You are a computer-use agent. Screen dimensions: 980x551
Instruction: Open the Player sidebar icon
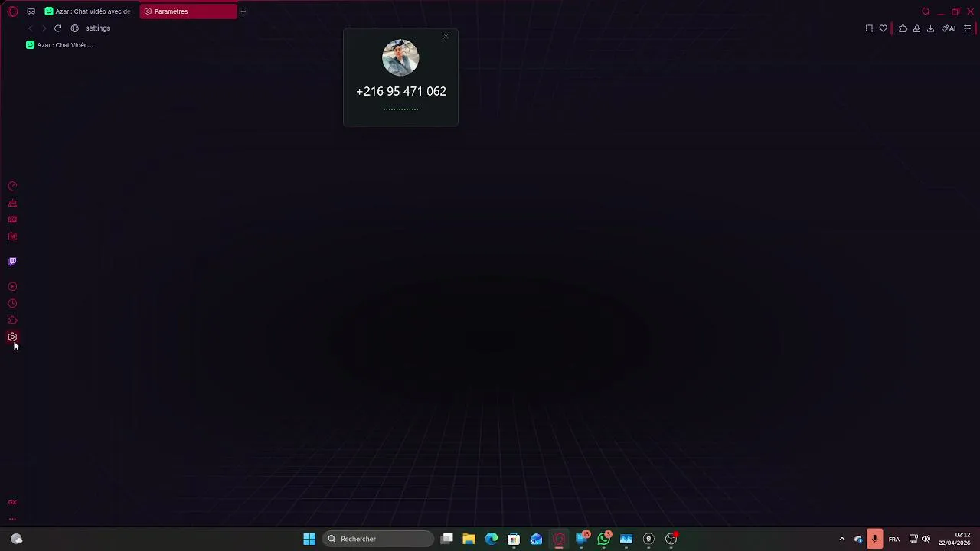point(12,287)
